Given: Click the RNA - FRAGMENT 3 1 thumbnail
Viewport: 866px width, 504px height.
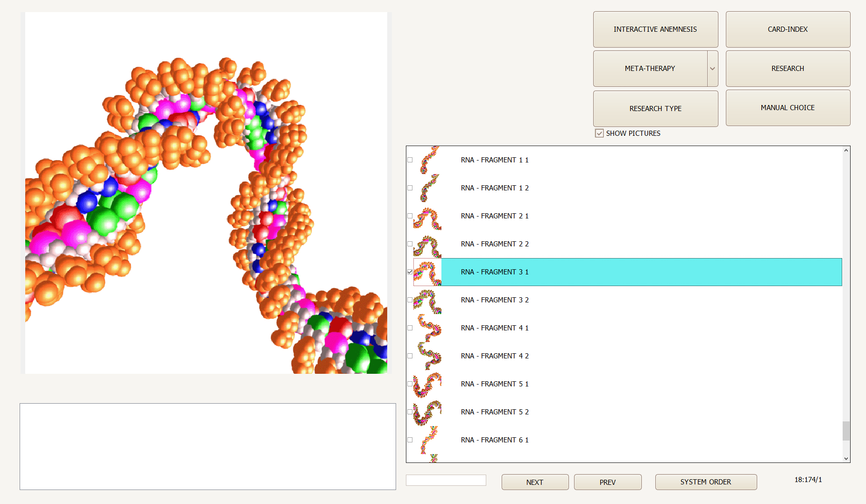Looking at the screenshot, I should pos(427,272).
